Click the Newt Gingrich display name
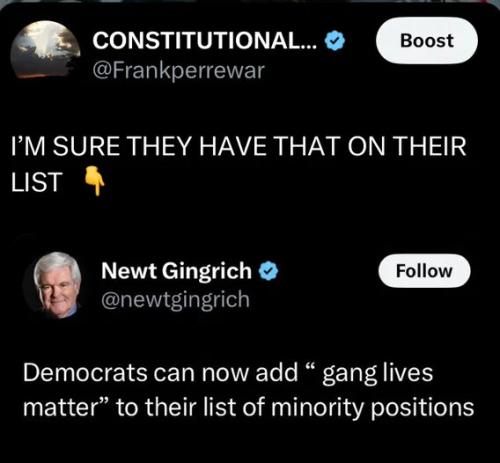The width and height of the screenshot is (500, 463). [x=176, y=271]
